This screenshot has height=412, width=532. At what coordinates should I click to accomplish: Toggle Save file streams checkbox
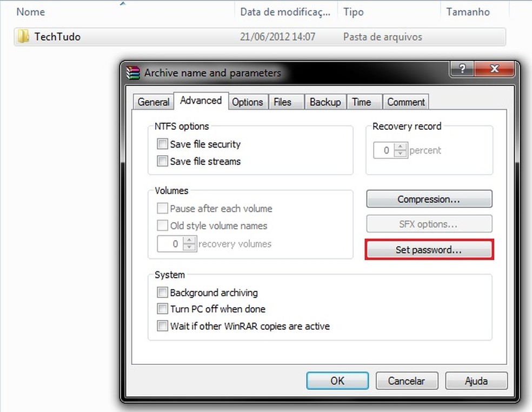point(162,161)
